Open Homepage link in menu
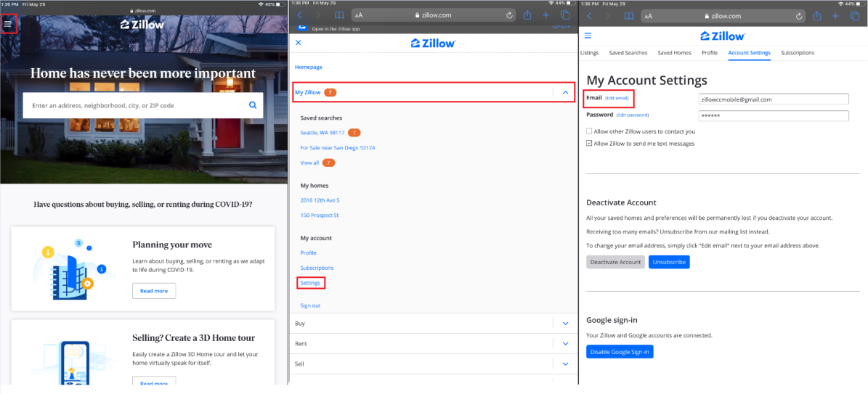 308,67
